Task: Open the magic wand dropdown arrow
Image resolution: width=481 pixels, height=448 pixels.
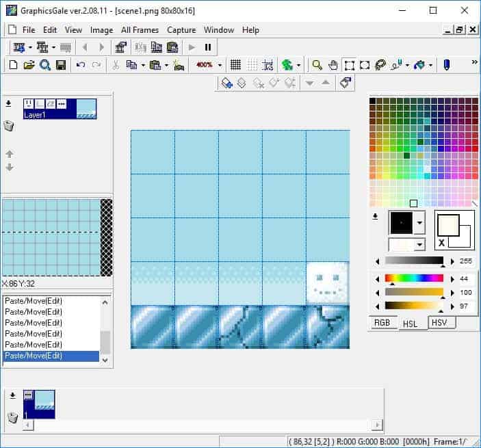Action: (x=407, y=65)
